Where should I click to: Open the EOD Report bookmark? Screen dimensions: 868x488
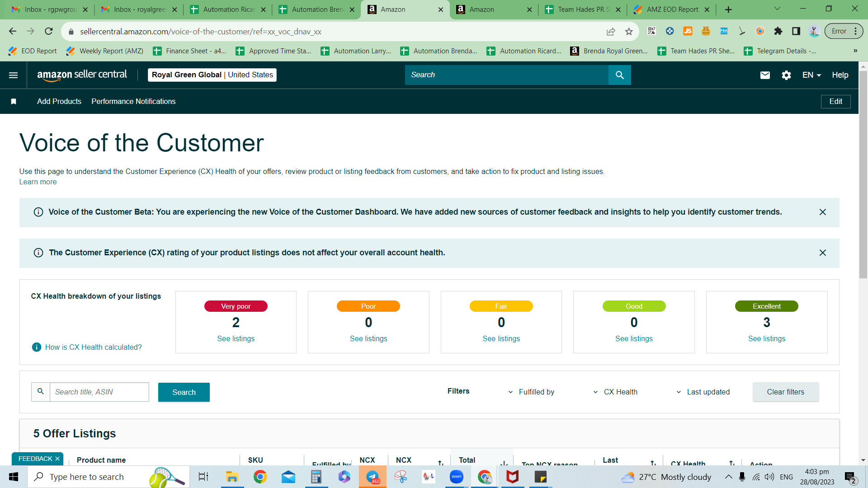click(33, 51)
